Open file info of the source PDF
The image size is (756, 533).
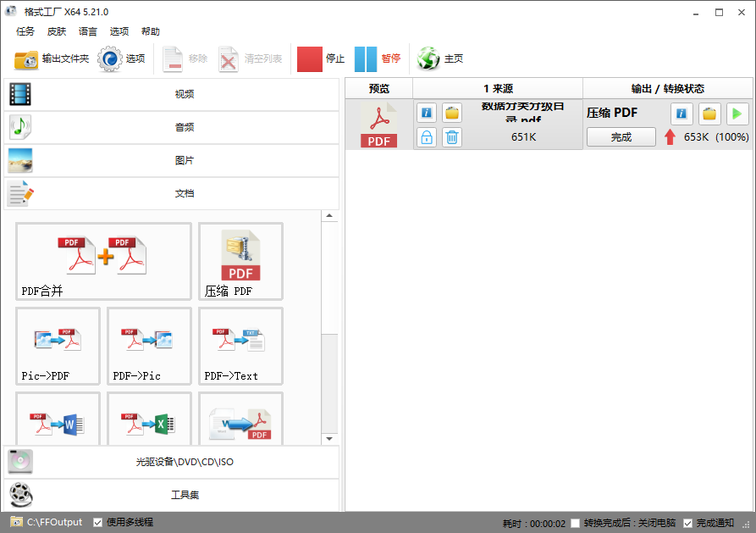pyautogui.click(x=426, y=113)
